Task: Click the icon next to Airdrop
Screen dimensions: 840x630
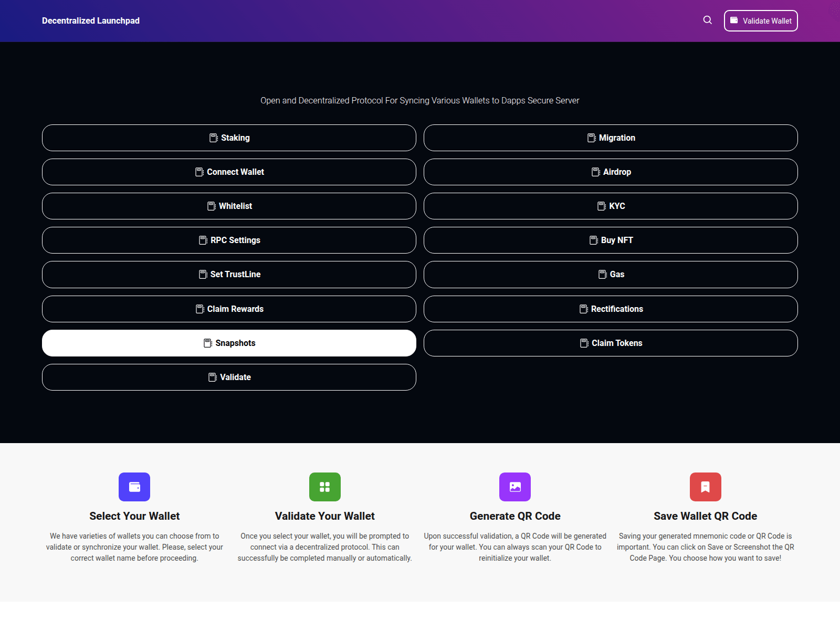Action: 596,172
